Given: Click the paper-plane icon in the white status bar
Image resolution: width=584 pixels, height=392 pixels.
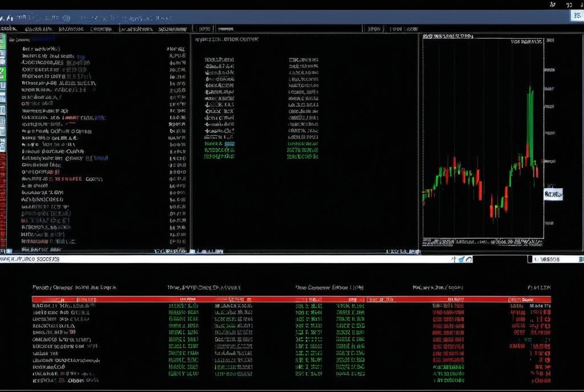Looking at the screenshot, I should [461, 259].
